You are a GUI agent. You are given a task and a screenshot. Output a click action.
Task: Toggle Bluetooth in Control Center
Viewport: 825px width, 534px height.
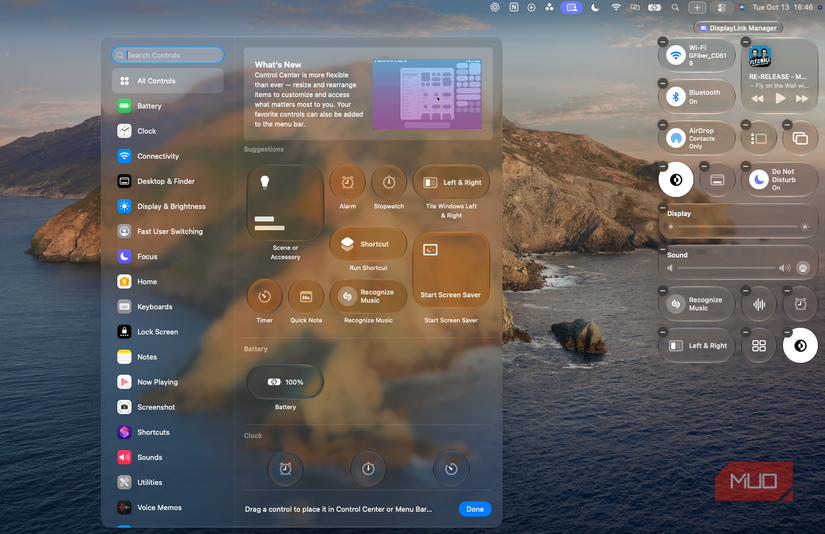[676, 97]
